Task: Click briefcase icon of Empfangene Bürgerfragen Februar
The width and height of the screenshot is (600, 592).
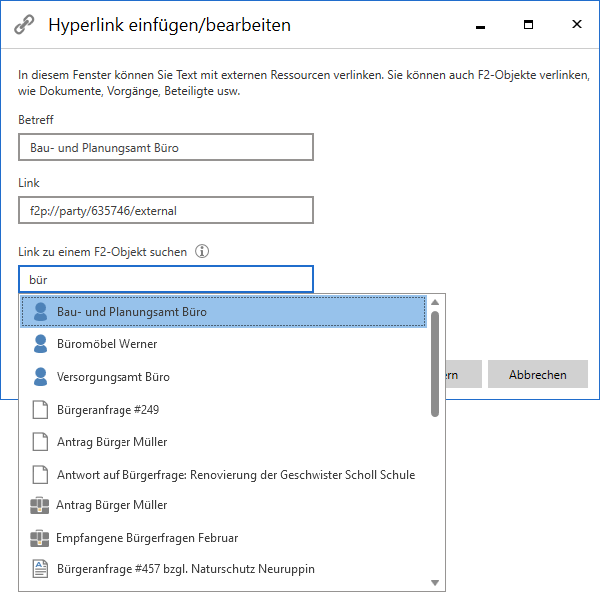Action: pos(39,538)
